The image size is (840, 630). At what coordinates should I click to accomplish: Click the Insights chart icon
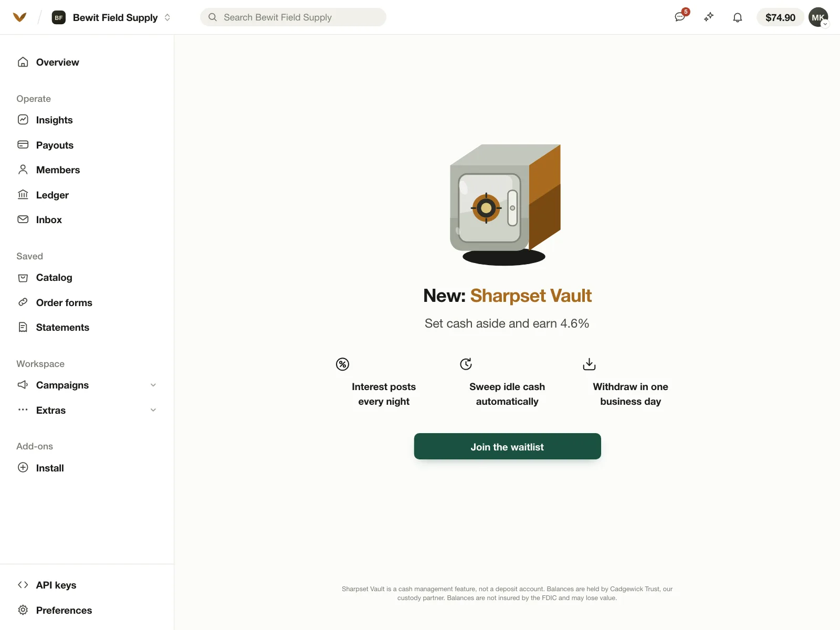pos(23,120)
